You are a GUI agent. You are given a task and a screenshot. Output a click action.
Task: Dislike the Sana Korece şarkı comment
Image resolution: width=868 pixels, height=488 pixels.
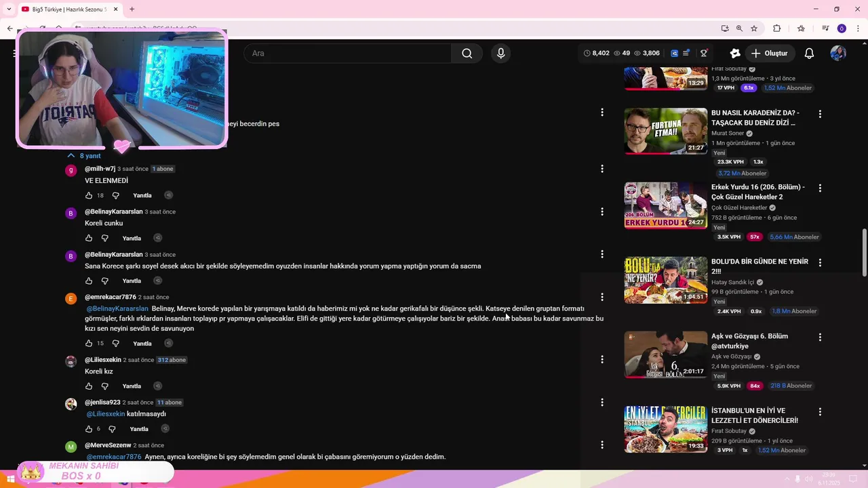click(104, 281)
